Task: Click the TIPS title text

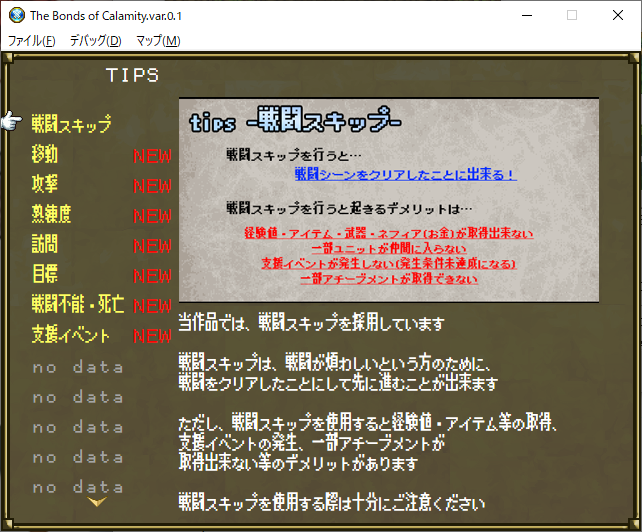Action: 132,75
